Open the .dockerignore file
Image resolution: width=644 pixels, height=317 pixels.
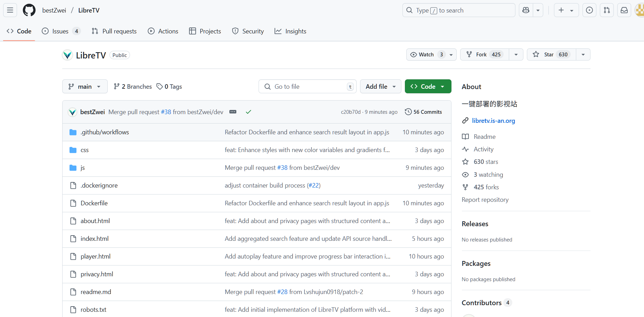coord(99,185)
